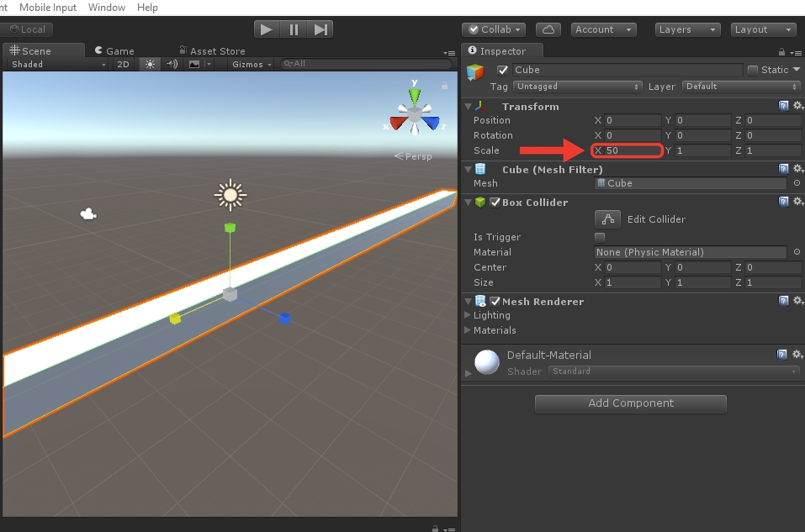Viewport: 805px width, 532px height.
Task: Open Physic Material object picker circle
Action: (x=797, y=252)
